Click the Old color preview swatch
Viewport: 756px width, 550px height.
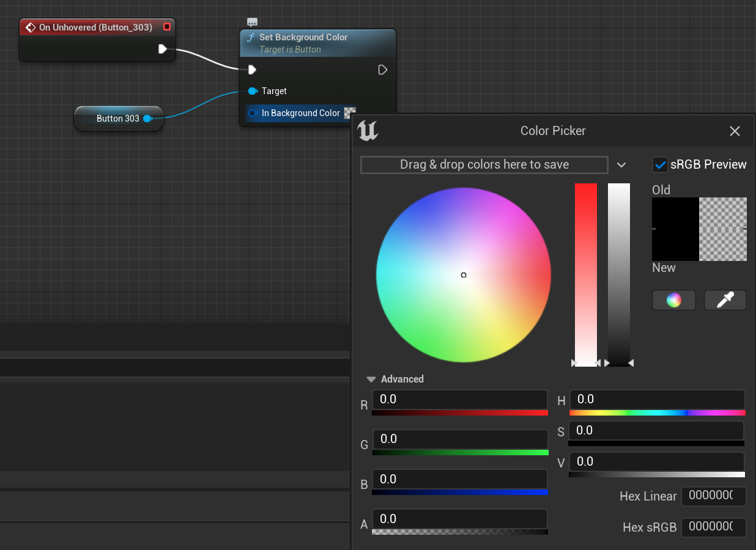(675, 229)
